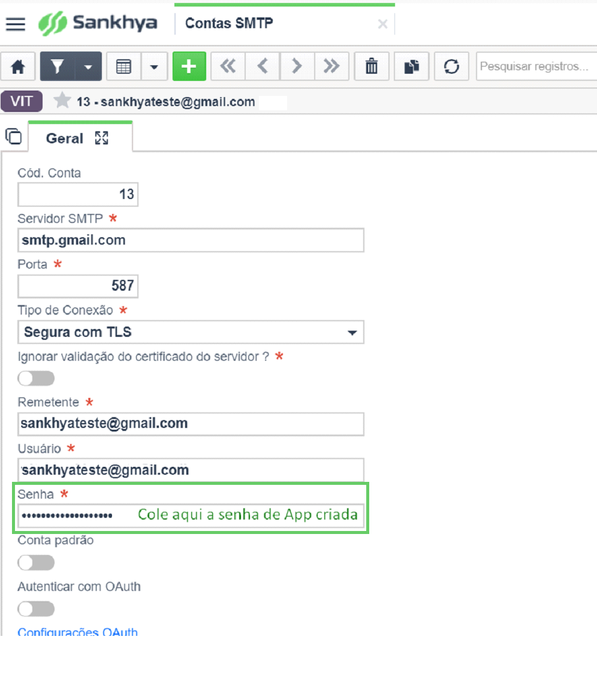Refresh the record data
Viewport: 597px width, 700px height.
pos(451,67)
